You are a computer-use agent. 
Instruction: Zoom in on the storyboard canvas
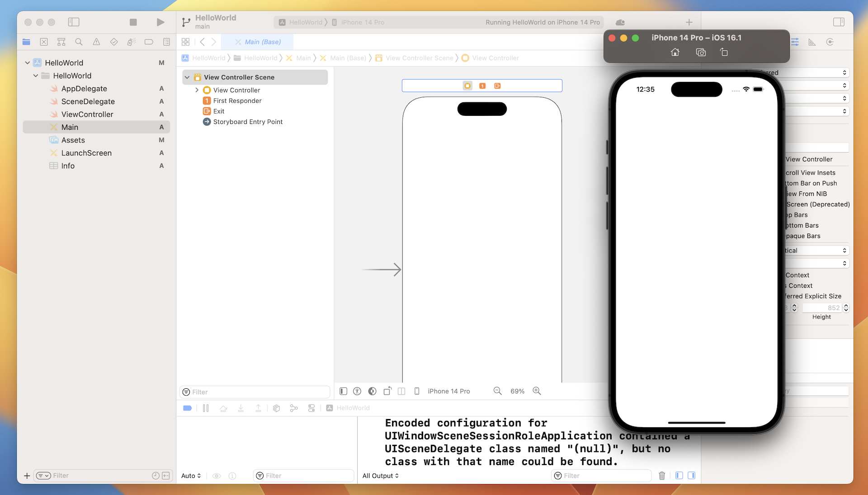[x=537, y=391]
